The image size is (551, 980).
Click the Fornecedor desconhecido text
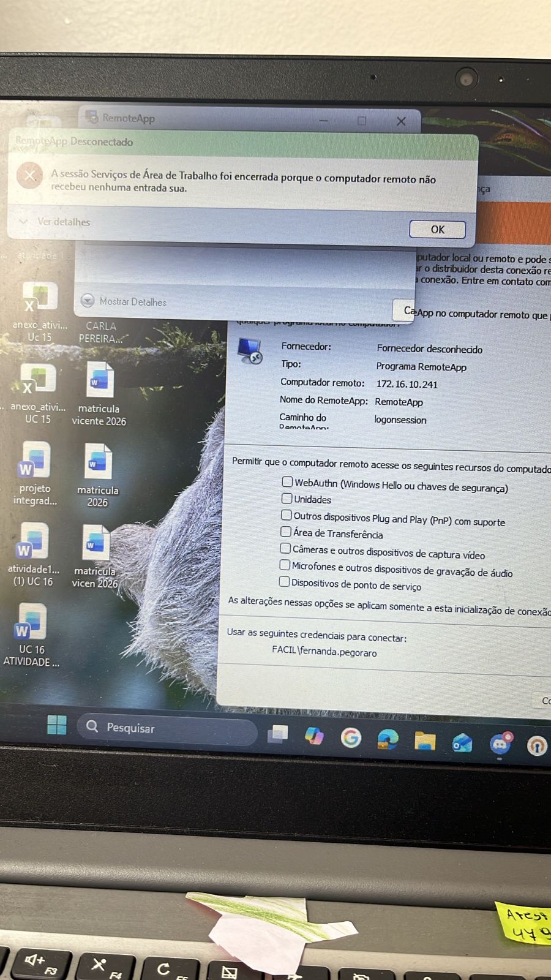pyautogui.click(x=429, y=349)
